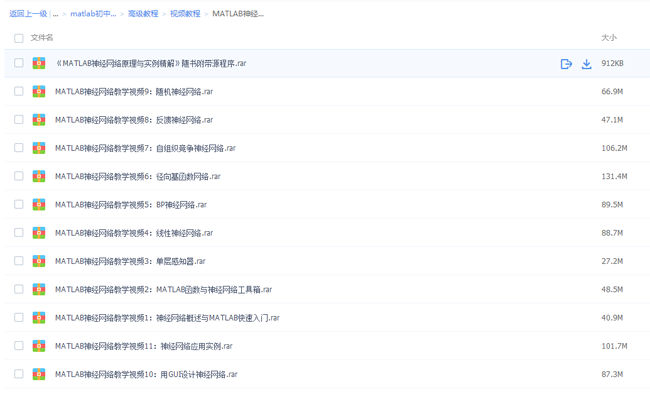Click the rar icon for 教学视频10 用GUI设计神经网络

39,374
